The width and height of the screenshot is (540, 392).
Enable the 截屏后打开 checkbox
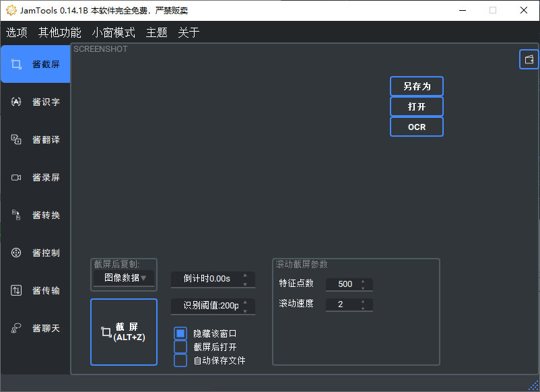[180, 346]
